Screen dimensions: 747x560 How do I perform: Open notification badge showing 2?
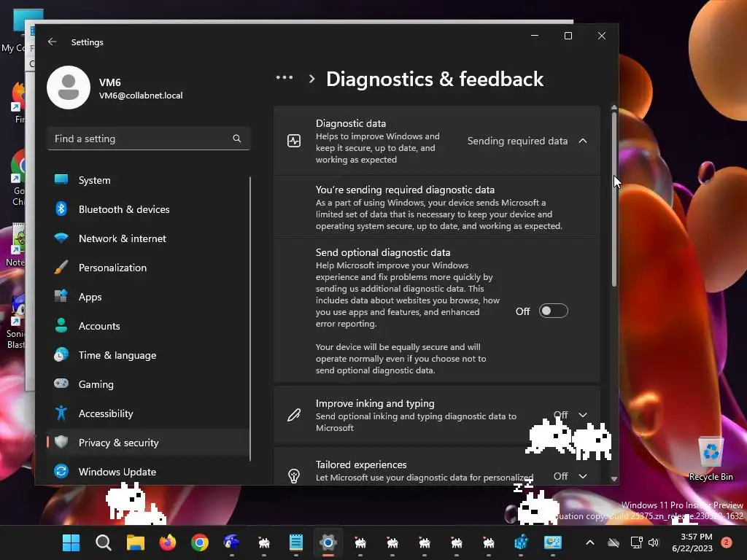pyautogui.click(x=726, y=542)
